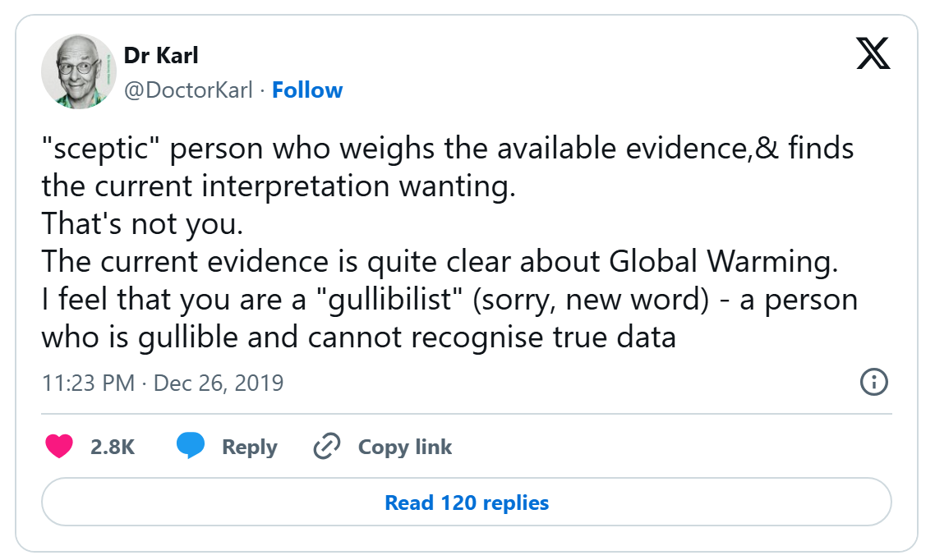The image size is (935, 560).
Task: Click the 11:23 PM timestamp
Action: 88,383
